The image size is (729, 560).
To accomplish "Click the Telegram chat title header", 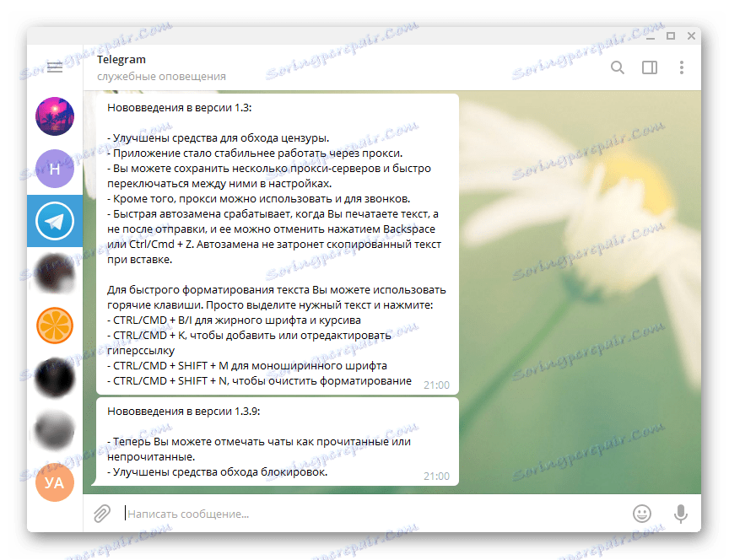I will [x=121, y=60].
